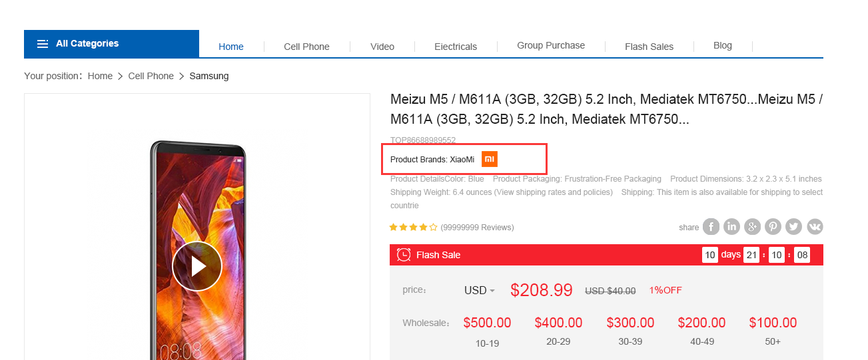Click Samsung in the breadcrumb
Image resolution: width=868 pixels, height=360 pixels.
tap(209, 77)
